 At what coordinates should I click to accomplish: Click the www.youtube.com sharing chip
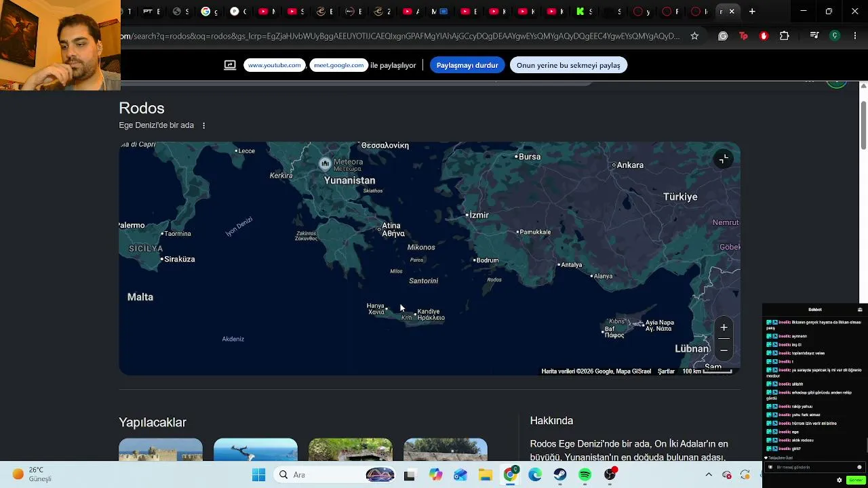click(x=275, y=65)
